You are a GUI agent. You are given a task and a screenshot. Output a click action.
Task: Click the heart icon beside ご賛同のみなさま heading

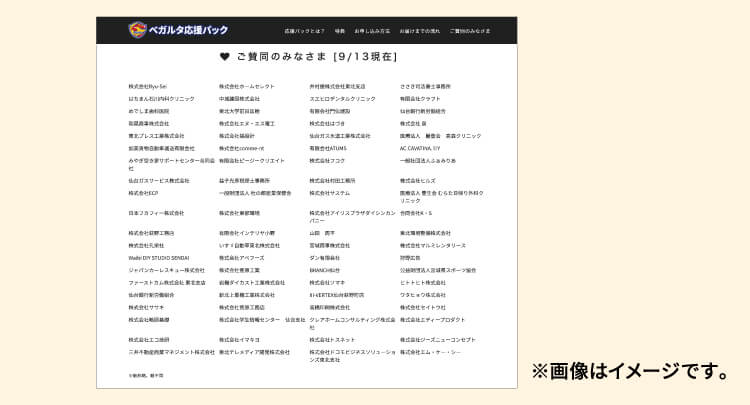225,57
